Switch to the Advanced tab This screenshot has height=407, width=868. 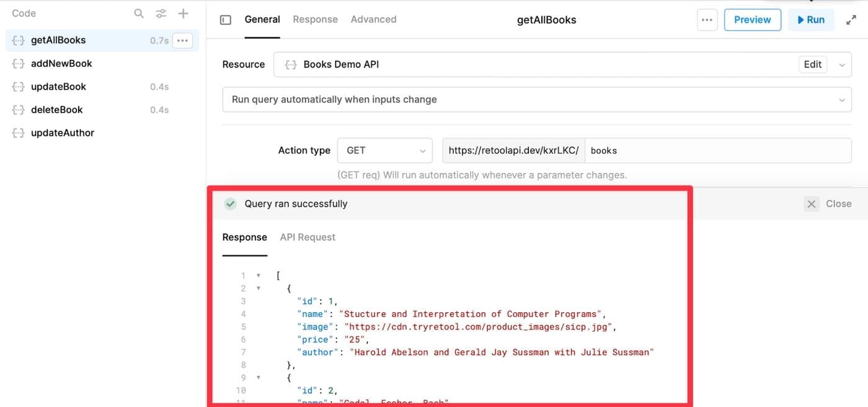(373, 19)
